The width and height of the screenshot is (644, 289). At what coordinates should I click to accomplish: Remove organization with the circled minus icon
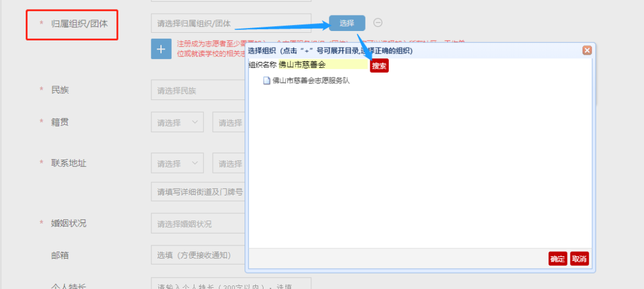click(378, 23)
